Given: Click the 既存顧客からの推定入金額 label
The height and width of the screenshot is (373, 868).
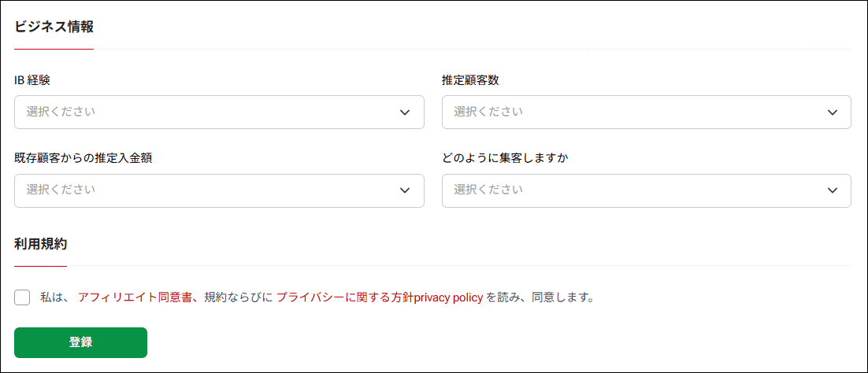Looking at the screenshot, I should click(x=83, y=158).
